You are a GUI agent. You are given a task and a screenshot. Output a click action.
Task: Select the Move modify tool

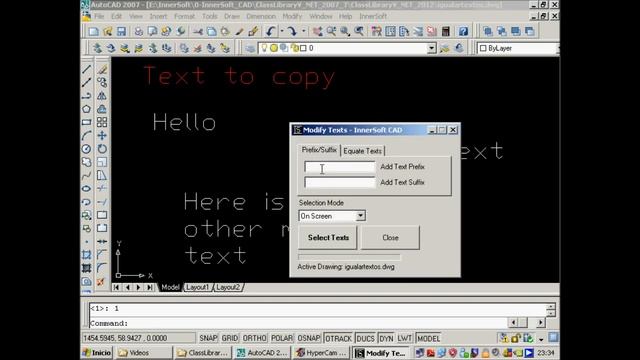click(x=102, y=136)
